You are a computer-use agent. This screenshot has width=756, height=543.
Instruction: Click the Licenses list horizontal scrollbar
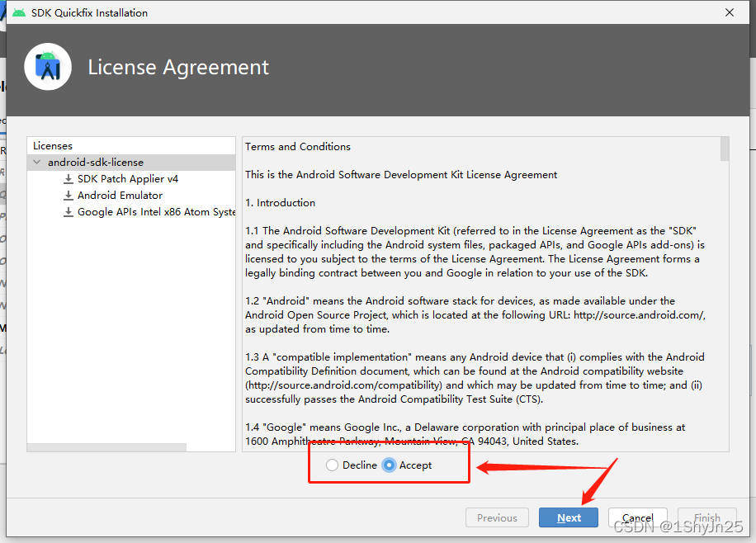[106, 447]
